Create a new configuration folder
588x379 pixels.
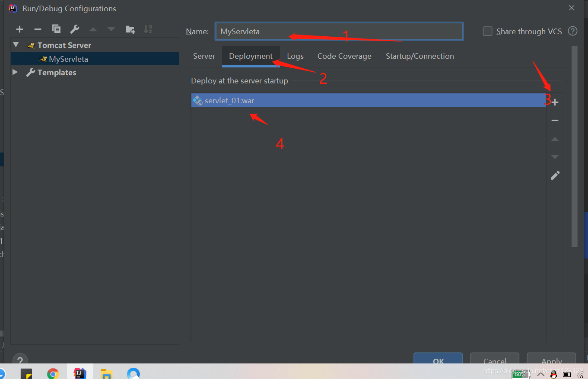130,29
